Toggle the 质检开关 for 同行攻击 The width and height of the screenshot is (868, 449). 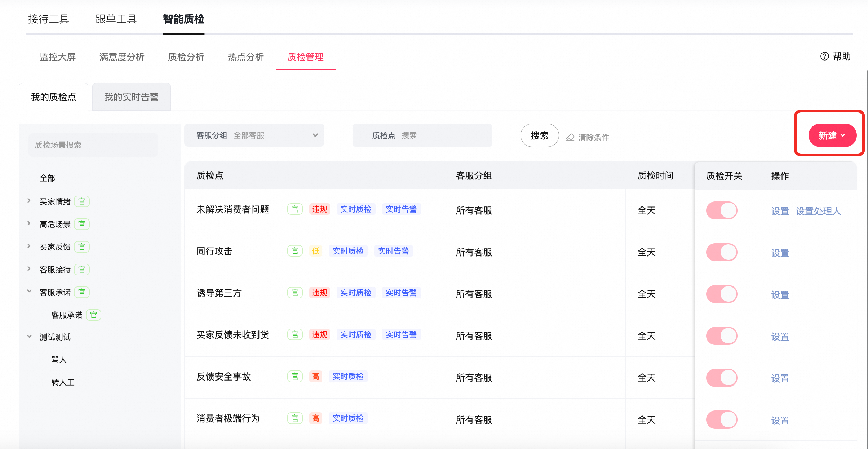click(x=722, y=252)
